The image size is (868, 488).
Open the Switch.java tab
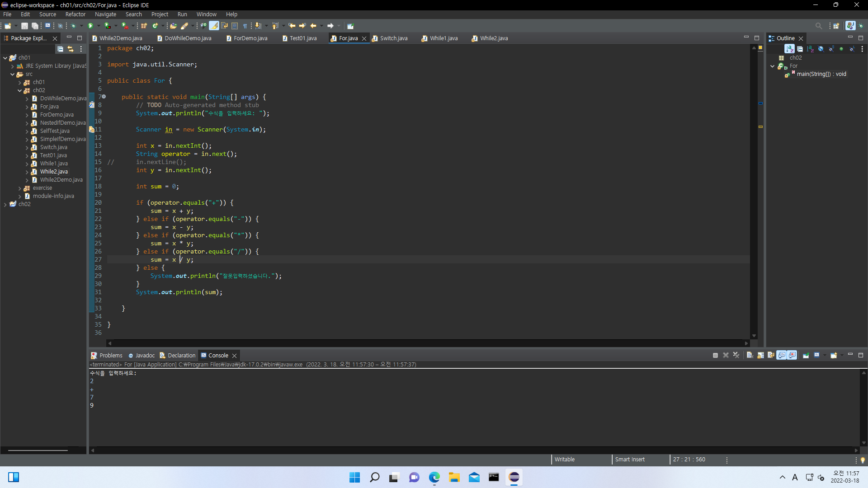pos(393,38)
